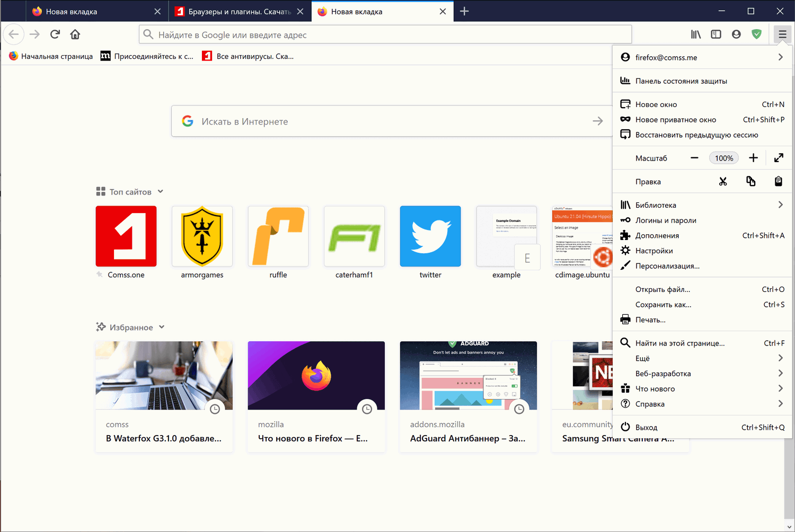Increase zoom with the plus button
This screenshot has width=795, height=532.
[x=753, y=158]
